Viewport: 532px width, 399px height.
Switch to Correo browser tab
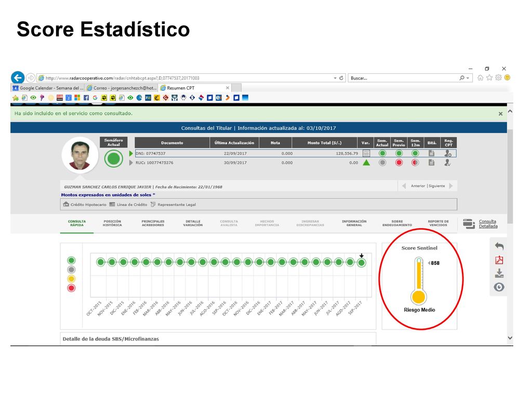click(122, 88)
